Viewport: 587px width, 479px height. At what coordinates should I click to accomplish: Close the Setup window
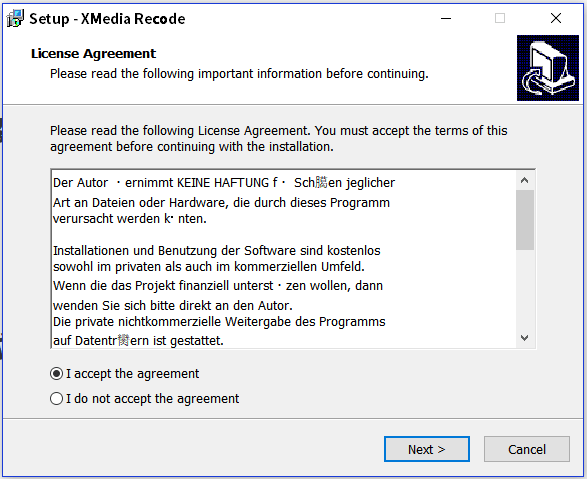click(x=556, y=18)
